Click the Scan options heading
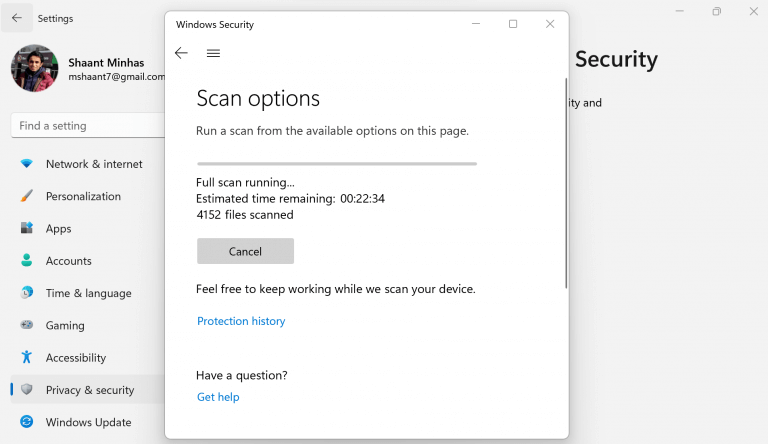The image size is (768, 444). click(258, 99)
